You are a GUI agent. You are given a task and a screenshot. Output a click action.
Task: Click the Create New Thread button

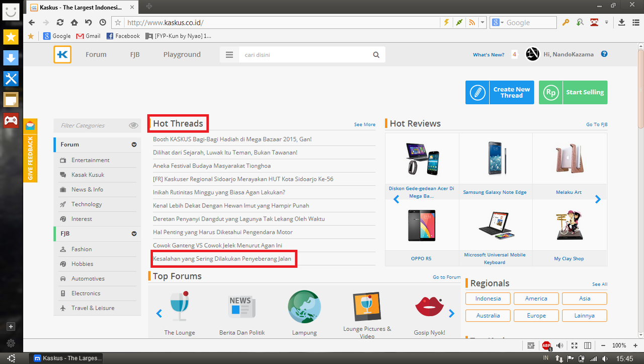[500, 92]
